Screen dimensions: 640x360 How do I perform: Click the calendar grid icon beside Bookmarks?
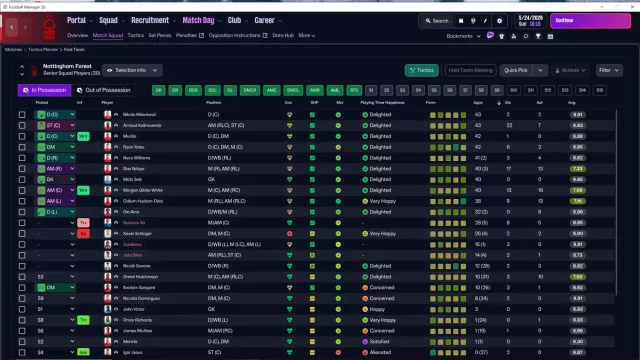(550, 36)
